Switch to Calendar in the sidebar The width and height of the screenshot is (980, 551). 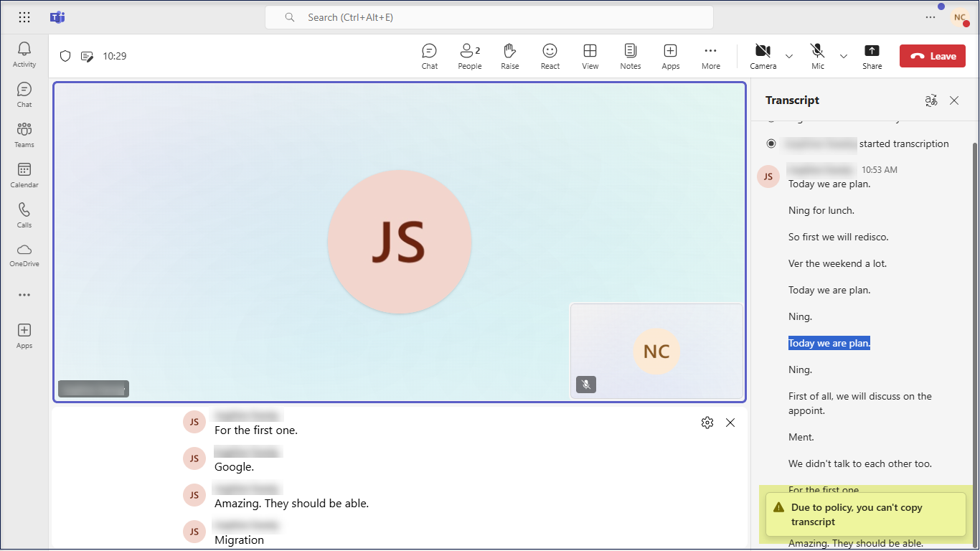point(24,175)
